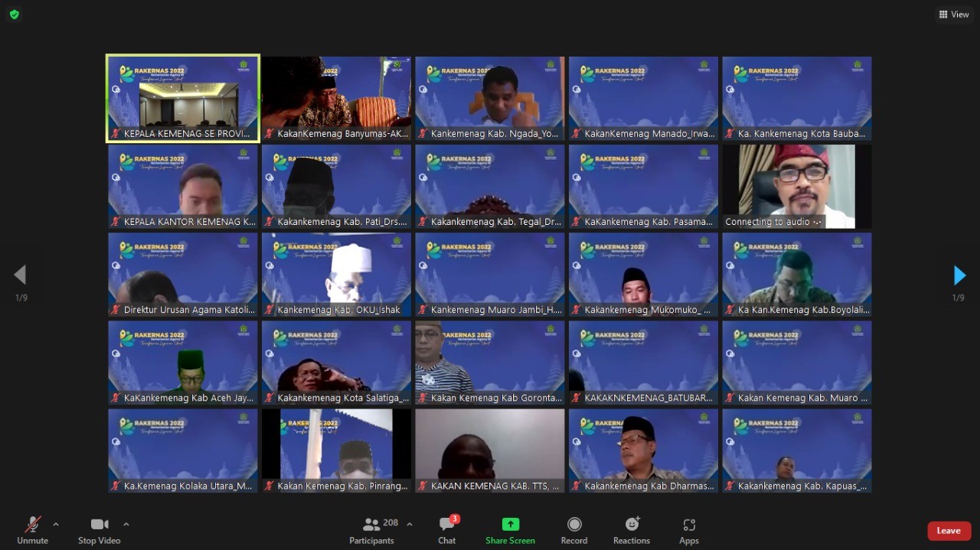
Task: Click muted mic icon on Kapuas tile
Action: pyautogui.click(x=730, y=486)
